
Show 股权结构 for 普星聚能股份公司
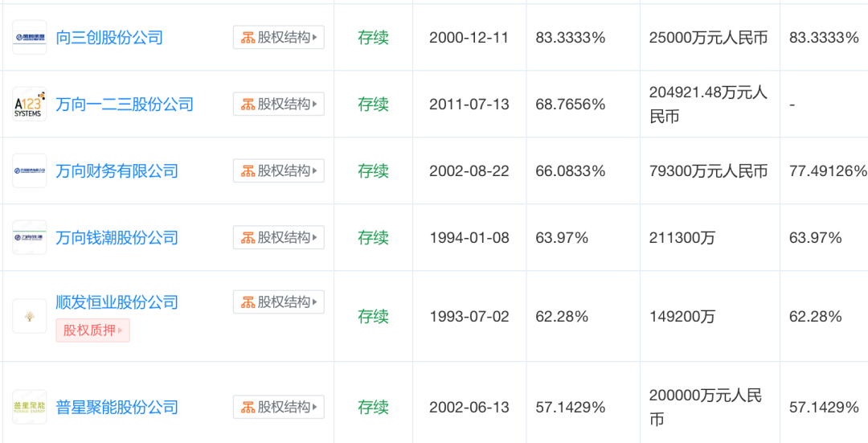click(279, 407)
